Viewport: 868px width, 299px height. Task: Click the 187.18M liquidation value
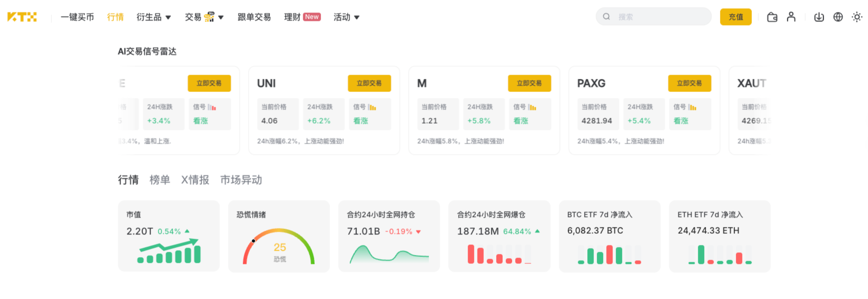478,231
